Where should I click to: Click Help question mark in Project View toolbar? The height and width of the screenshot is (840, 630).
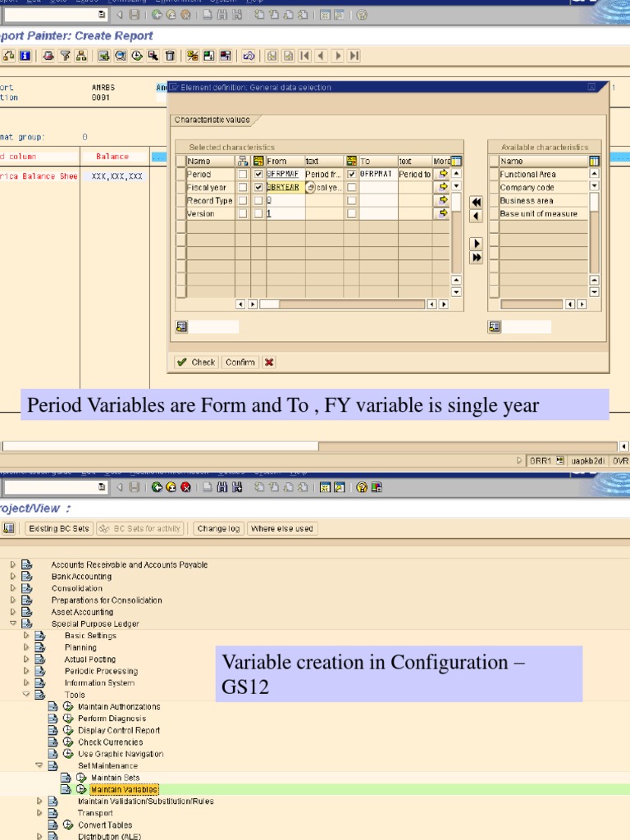pyautogui.click(x=362, y=487)
